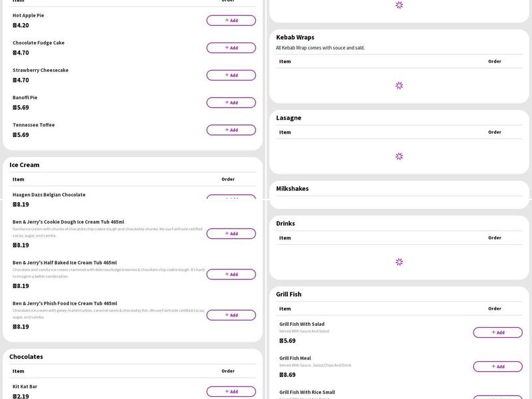Add Kit Kat Bar to order
The height and width of the screenshot is (399, 532).
pyautogui.click(x=231, y=392)
